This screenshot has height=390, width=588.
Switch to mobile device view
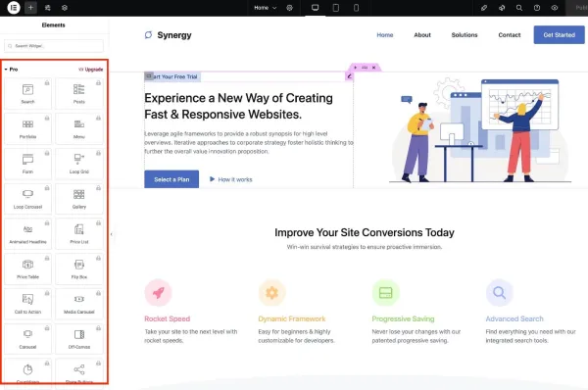click(357, 8)
